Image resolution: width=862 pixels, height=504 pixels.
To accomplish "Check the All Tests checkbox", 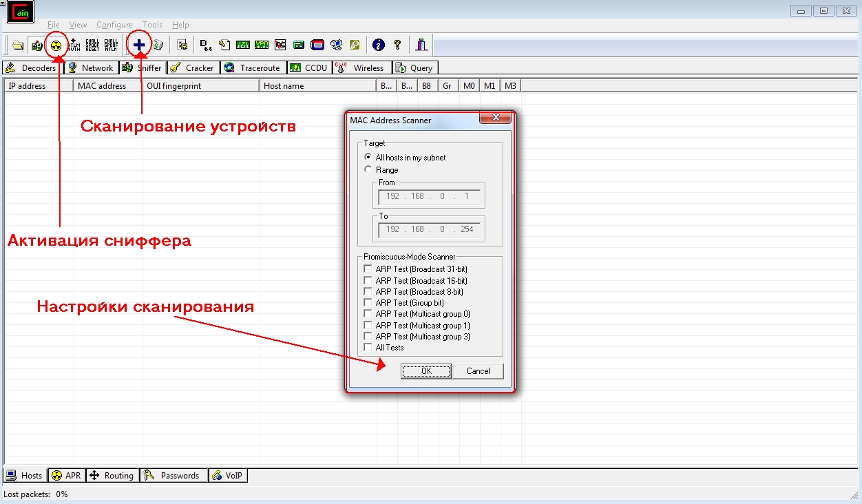I will coord(368,348).
